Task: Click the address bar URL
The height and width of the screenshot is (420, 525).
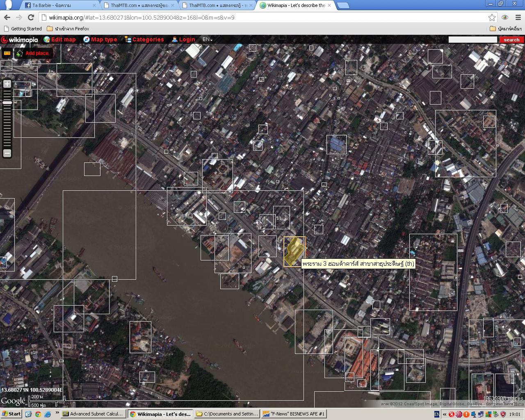Action: (142, 18)
